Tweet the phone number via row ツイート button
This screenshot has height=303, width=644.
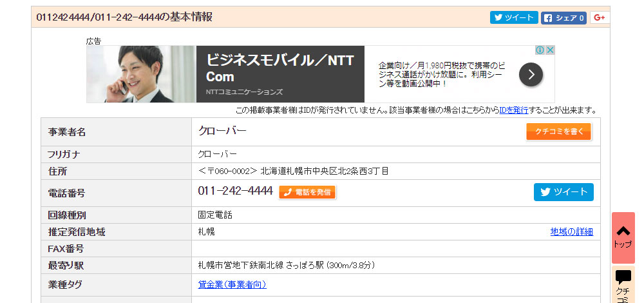[563, 192]
